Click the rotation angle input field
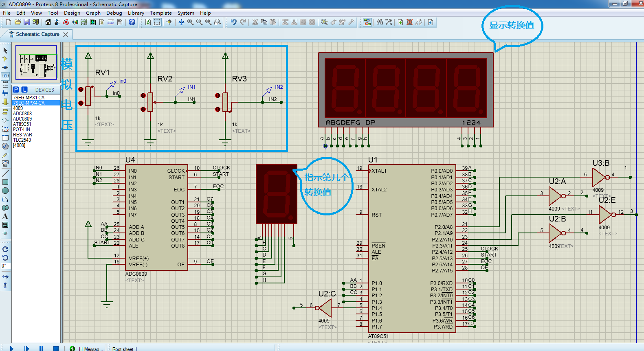Screen dimensions: 644x351 (x=5, y=266)
